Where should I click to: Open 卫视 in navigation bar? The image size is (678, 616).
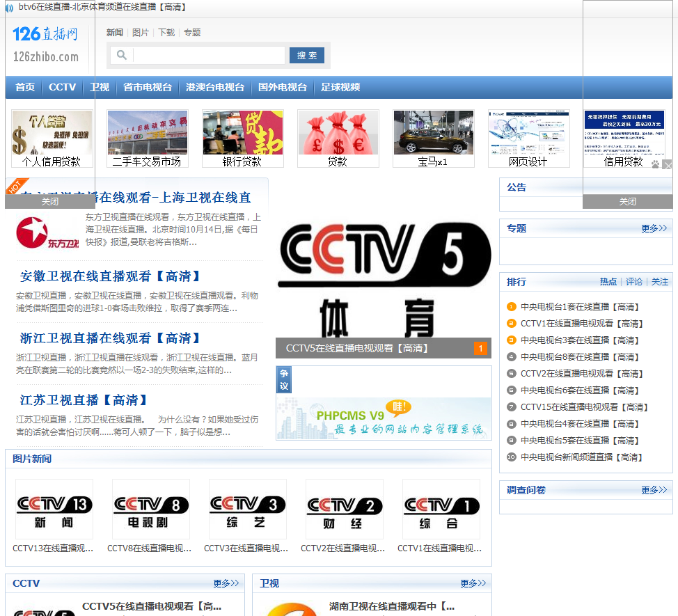(x=100, y=87)
